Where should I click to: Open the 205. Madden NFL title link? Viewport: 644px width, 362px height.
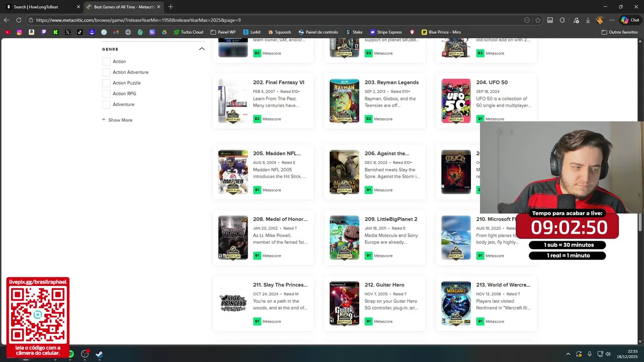click(277, 153)
